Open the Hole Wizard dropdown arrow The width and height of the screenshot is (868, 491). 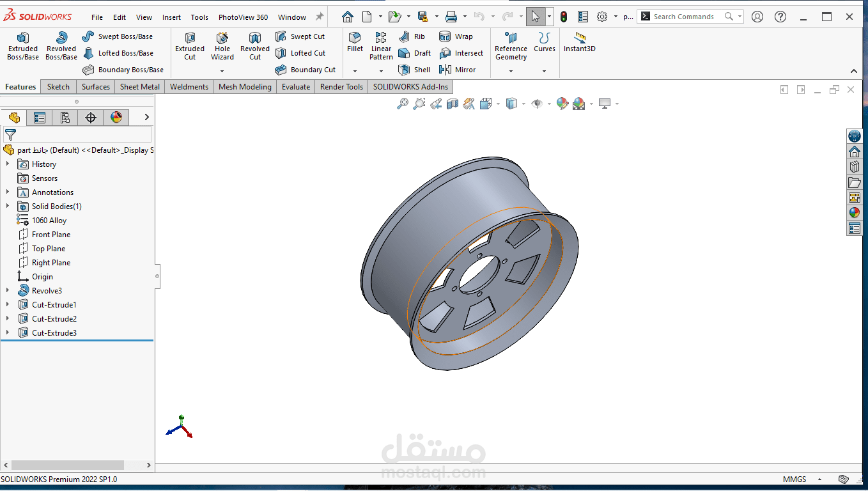click(x=222, y=71)
